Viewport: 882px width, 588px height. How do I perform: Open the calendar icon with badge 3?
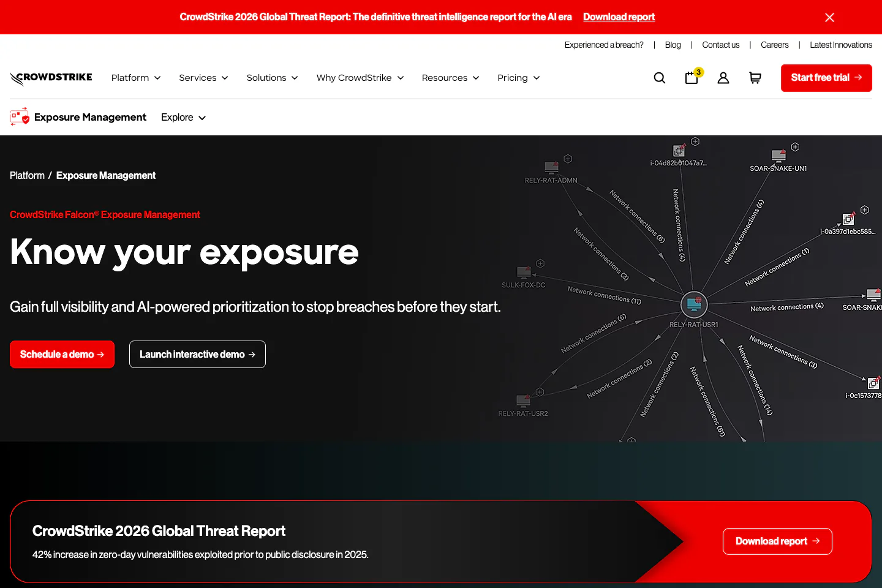[692, 78]
